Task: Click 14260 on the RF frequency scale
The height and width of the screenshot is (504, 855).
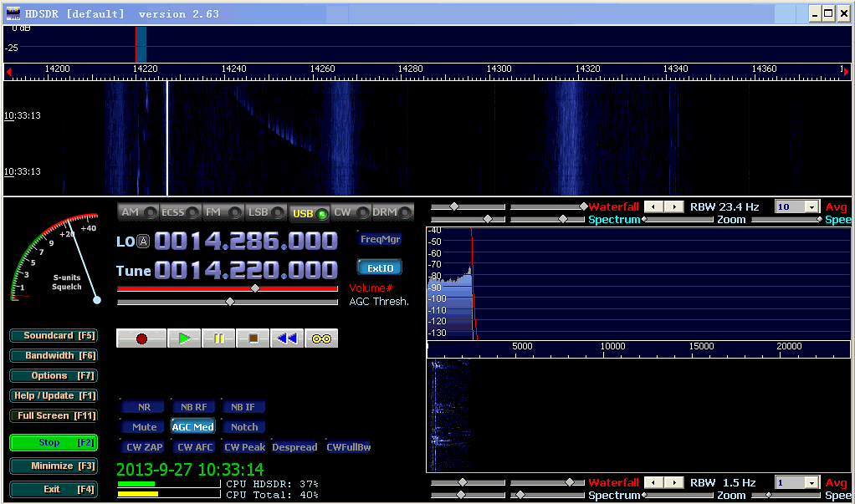Action: click(322, 69)
